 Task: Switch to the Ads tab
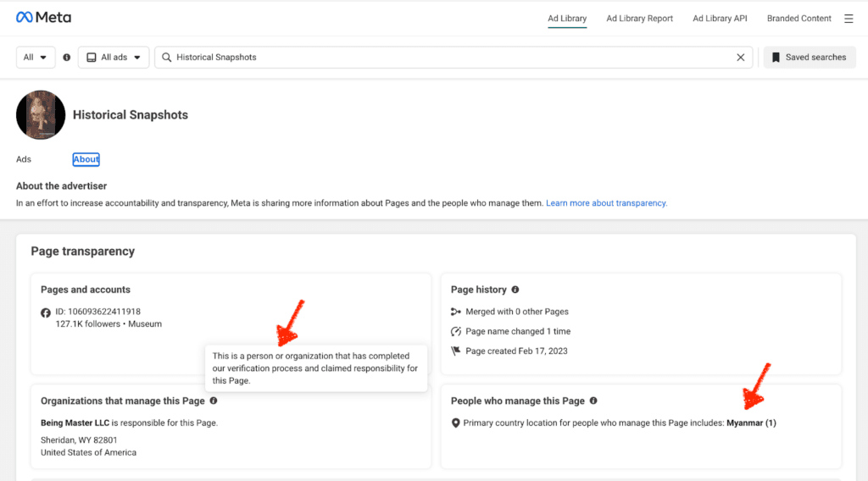pyautogui.click(x=23, y=159)
